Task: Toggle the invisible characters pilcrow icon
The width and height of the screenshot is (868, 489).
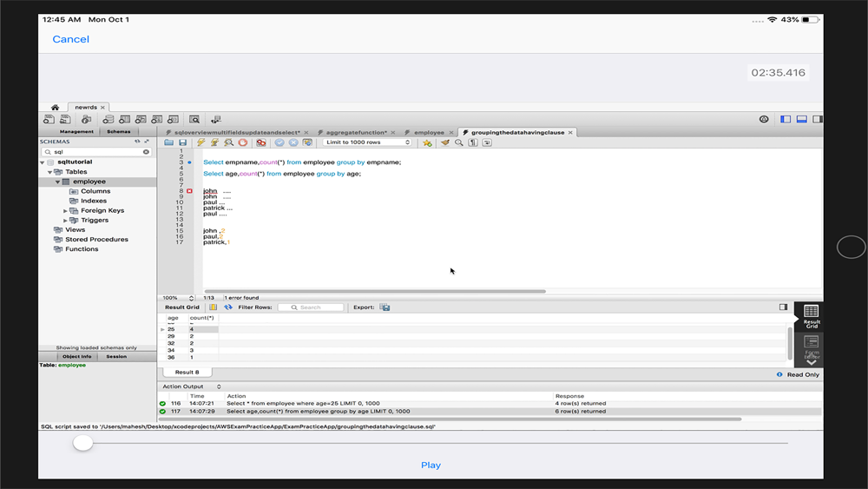Action: coord(473,142)
